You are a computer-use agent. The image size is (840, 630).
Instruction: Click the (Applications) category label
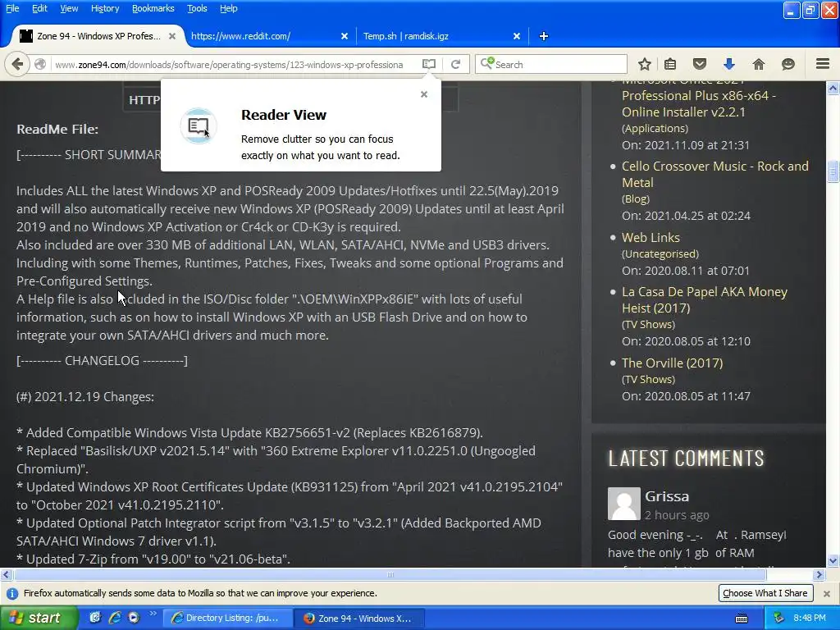point(655,129)
